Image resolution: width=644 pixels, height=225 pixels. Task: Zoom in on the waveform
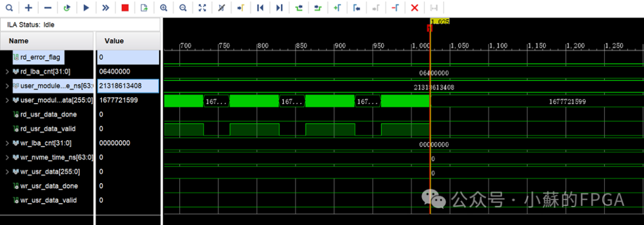(163, 7)
